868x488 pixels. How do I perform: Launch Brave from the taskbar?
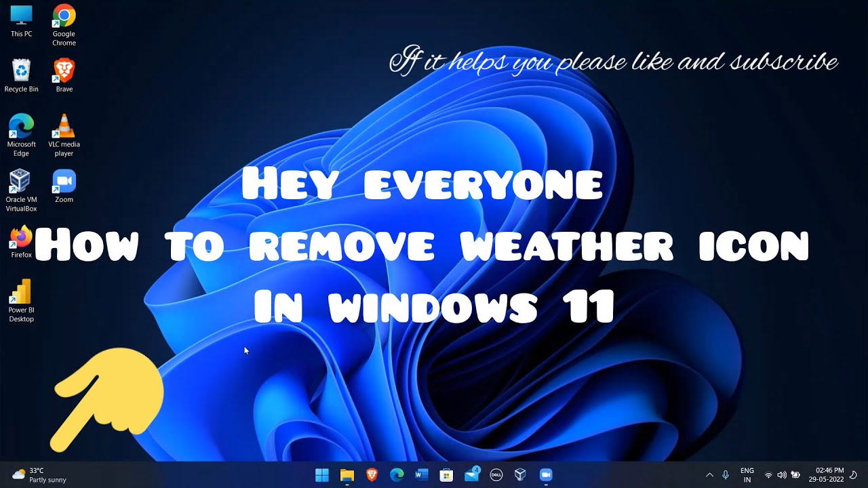pos(372,475)
